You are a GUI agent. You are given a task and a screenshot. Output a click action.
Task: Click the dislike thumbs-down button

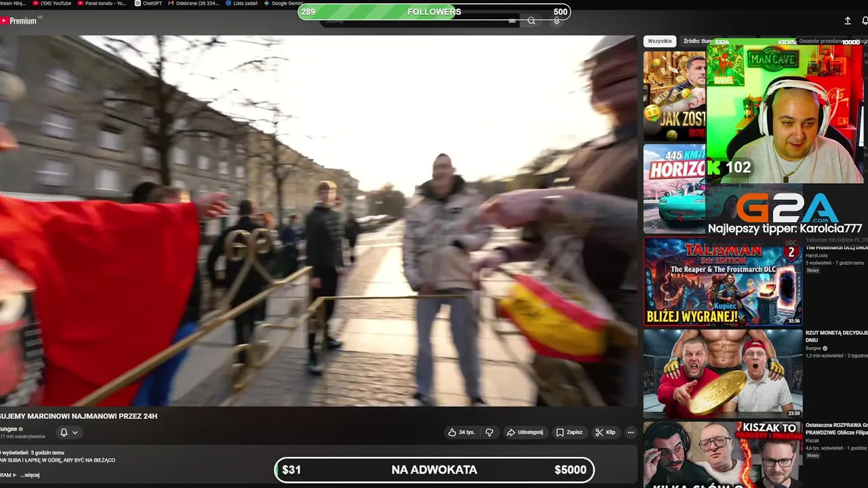pyautogui.click(x=490, y=432)
